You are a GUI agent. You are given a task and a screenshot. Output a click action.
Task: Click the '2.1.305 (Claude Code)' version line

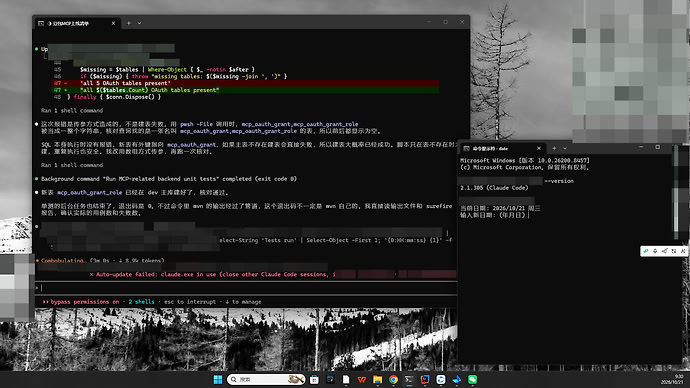tap(494, 188)
